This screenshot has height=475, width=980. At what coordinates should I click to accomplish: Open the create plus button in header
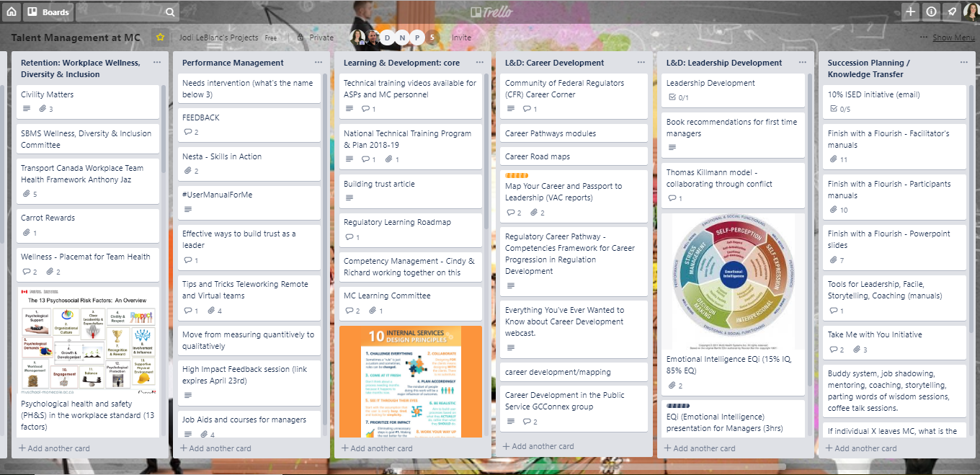click(x=911, y=12)
